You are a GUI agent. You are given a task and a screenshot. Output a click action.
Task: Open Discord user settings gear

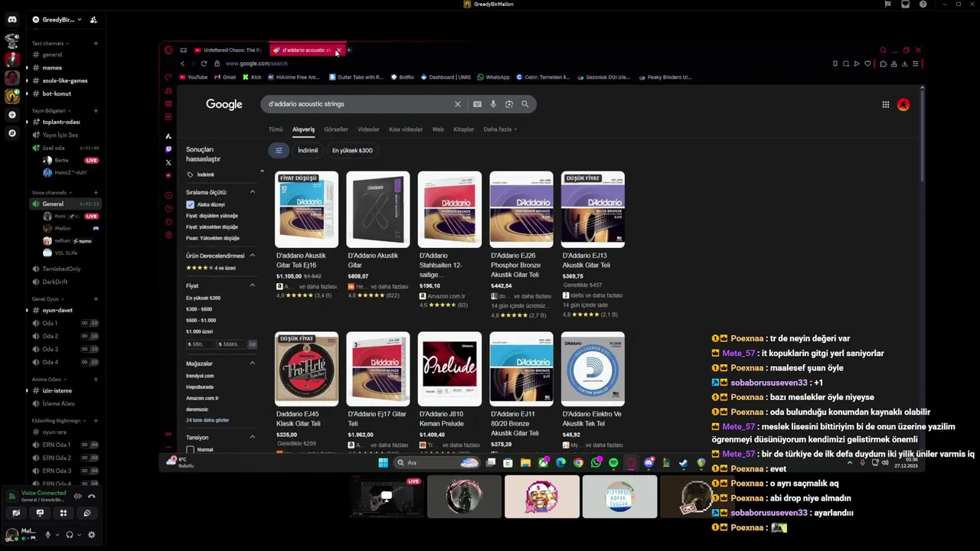(x=92, y=535)
